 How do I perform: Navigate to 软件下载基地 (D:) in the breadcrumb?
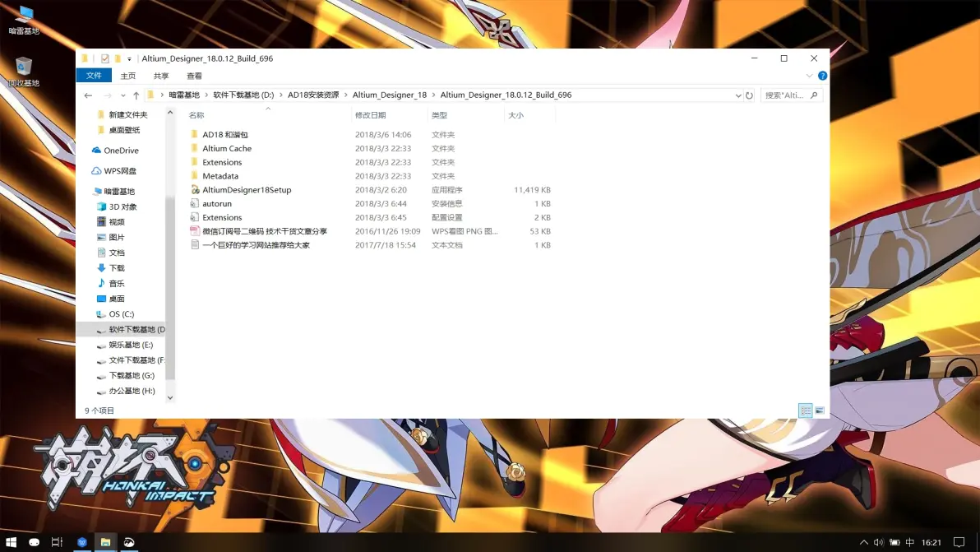(243, 95)
